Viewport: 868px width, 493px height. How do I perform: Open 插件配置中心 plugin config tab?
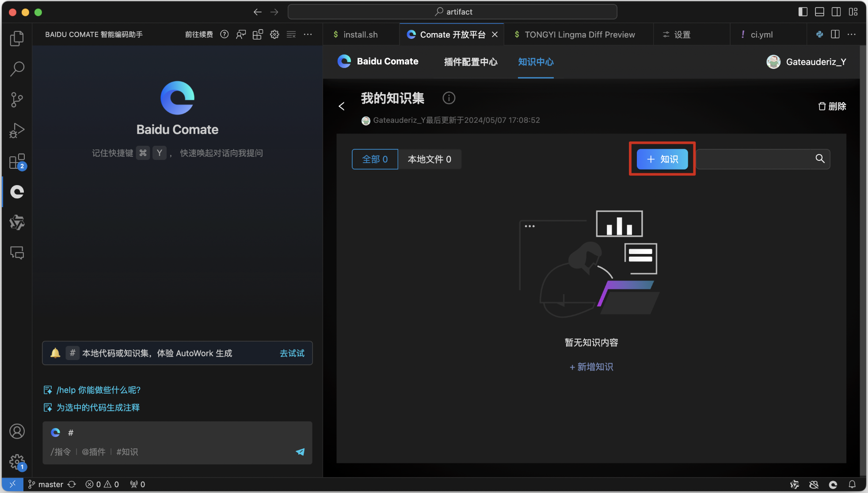[471, 62]
